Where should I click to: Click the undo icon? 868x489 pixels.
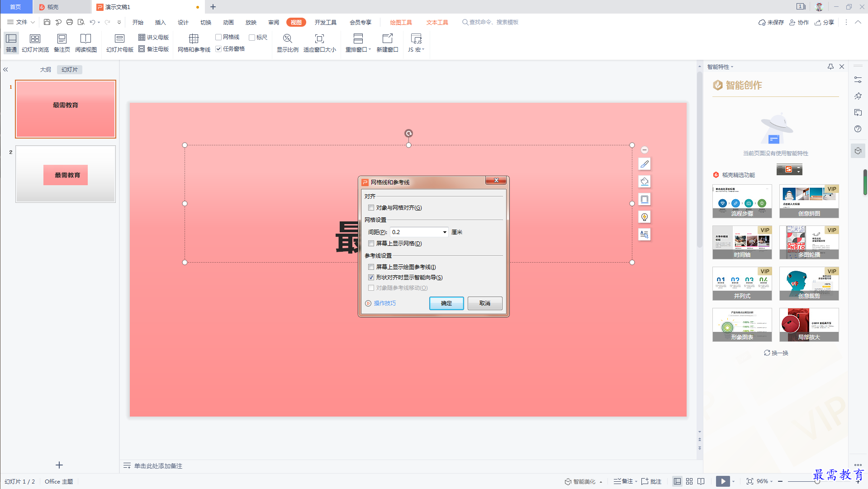(x=92, y=22)
